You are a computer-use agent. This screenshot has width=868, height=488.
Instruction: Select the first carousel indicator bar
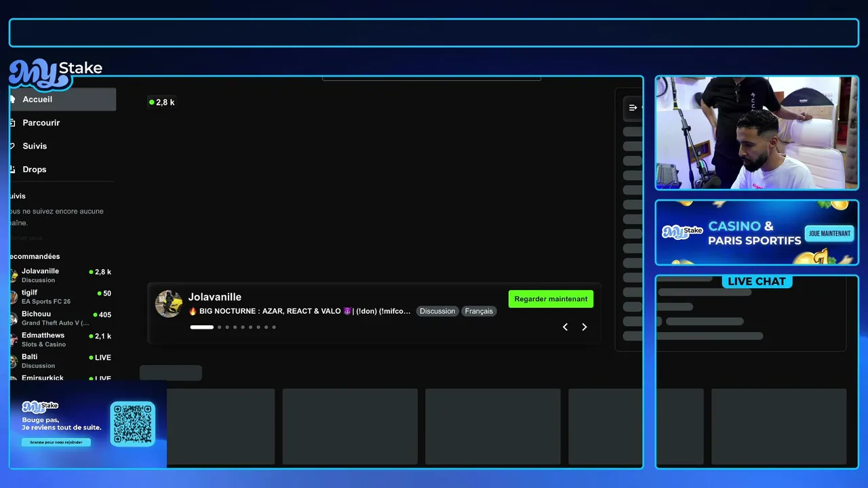(x=202, y=327)
